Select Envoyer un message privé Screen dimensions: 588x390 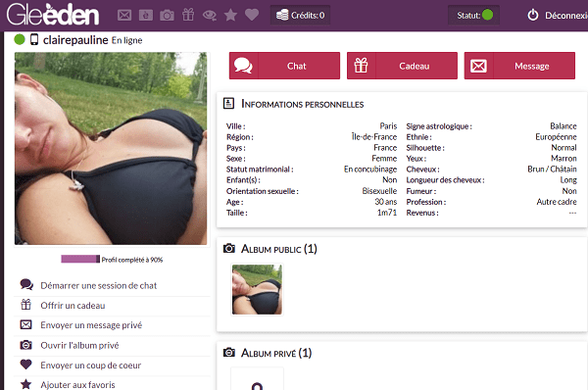[91, 325]
